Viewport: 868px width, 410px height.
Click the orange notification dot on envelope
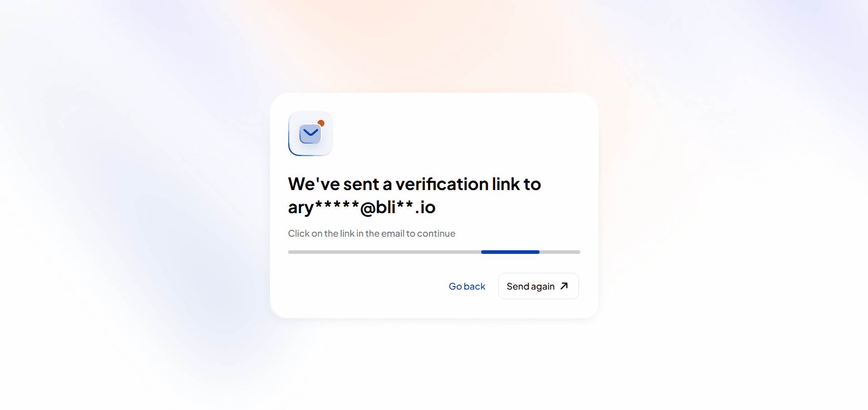(321, 123)
